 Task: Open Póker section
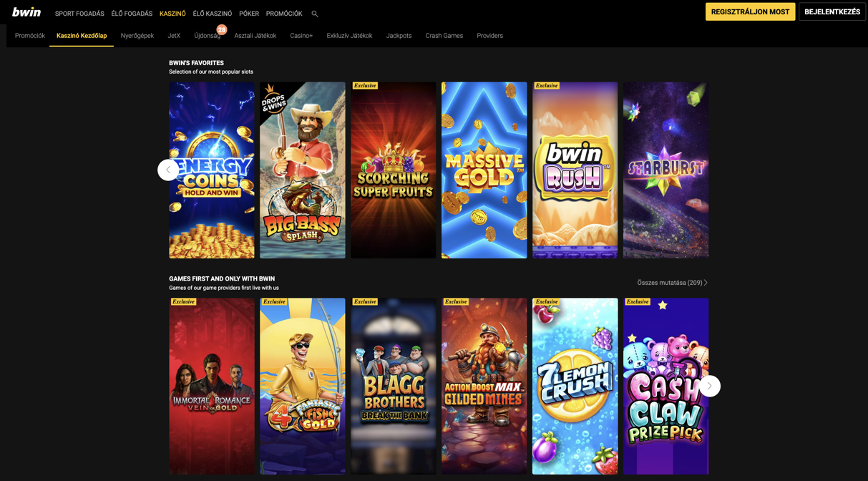click(x=249, y=14)
